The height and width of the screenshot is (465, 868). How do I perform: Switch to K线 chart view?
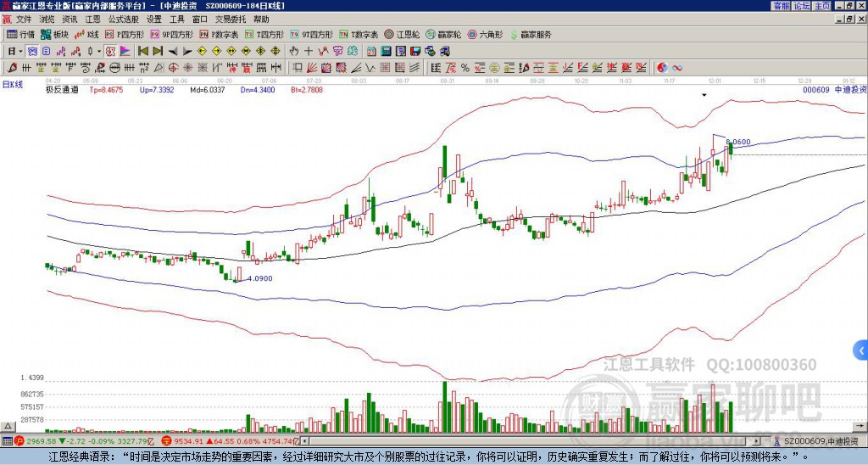[x=86, y=34]
